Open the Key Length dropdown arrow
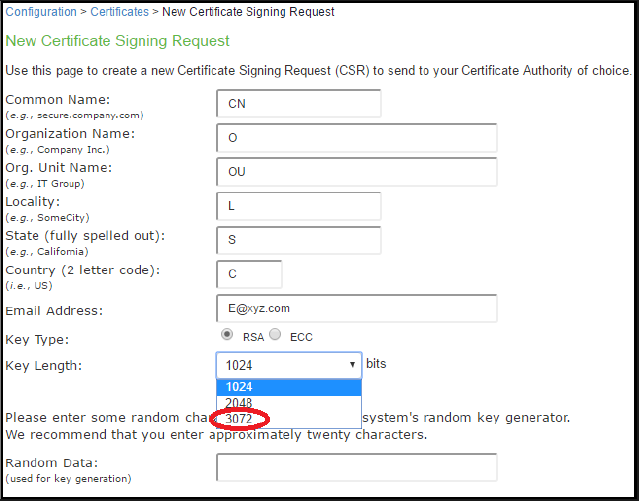The width and height of the screenshot is (639, 501). (352, 365)
